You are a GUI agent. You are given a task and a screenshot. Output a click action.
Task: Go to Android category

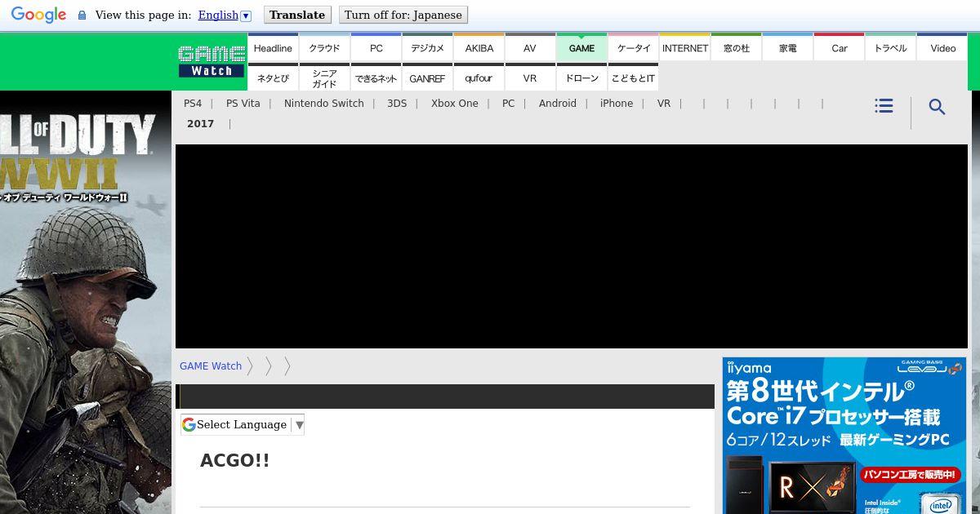(558, 104)
